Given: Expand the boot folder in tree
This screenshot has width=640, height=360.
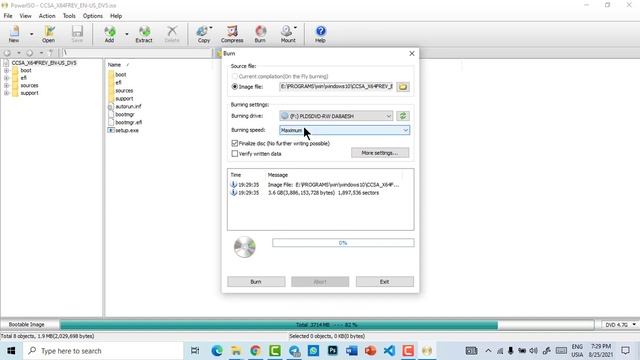Looking at the screenshot, I should click(7, 70).
